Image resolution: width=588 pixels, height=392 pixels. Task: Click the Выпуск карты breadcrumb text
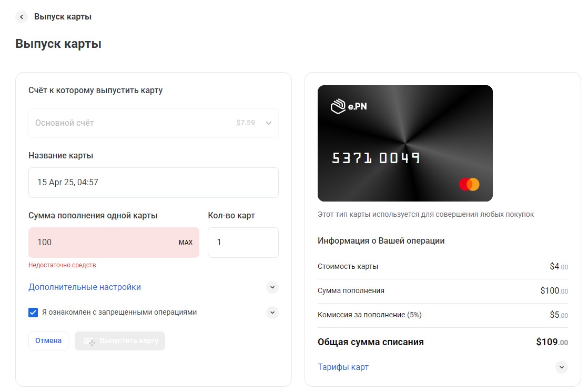[63, 17]
